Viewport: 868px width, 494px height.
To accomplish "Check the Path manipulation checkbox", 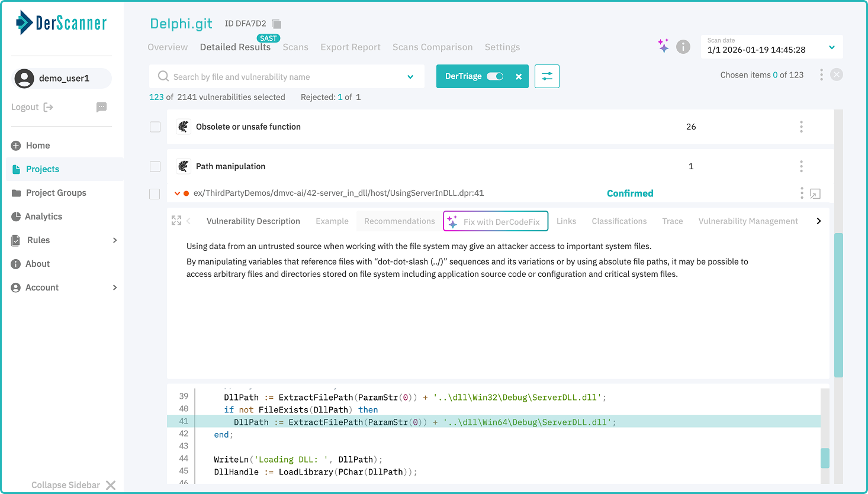I will (155, 166).
